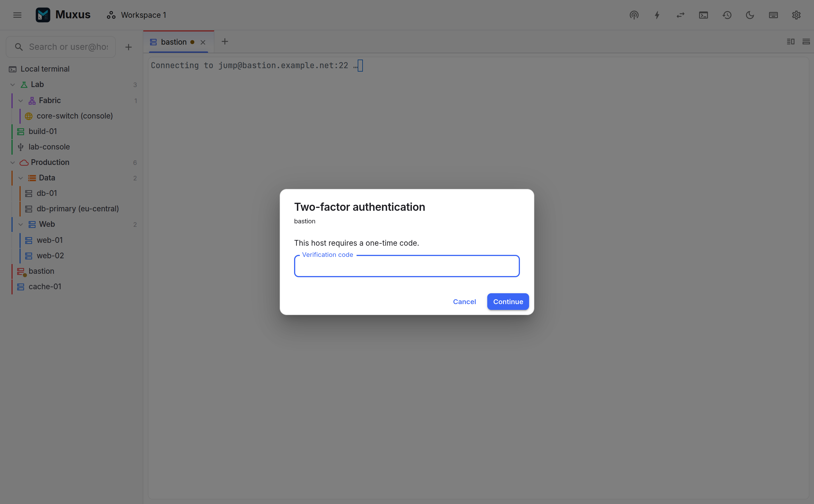The width and height of the screenshot is (814, 504).
Task: Click the bastion server status icon
Action: 22,272
